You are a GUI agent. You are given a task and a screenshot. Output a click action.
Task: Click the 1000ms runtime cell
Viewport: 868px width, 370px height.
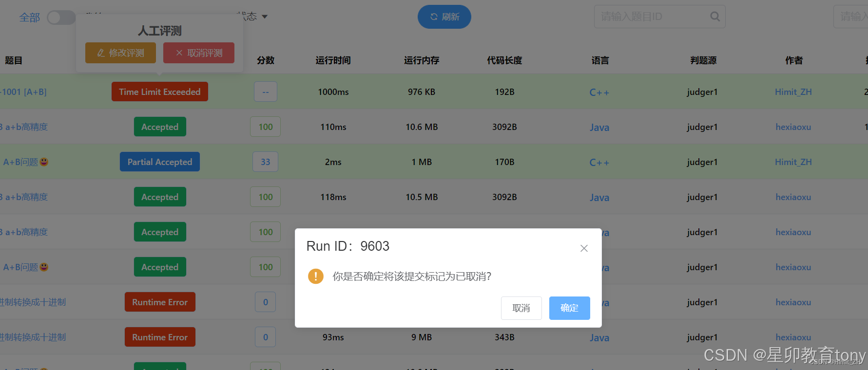click(x=333, y=92)
